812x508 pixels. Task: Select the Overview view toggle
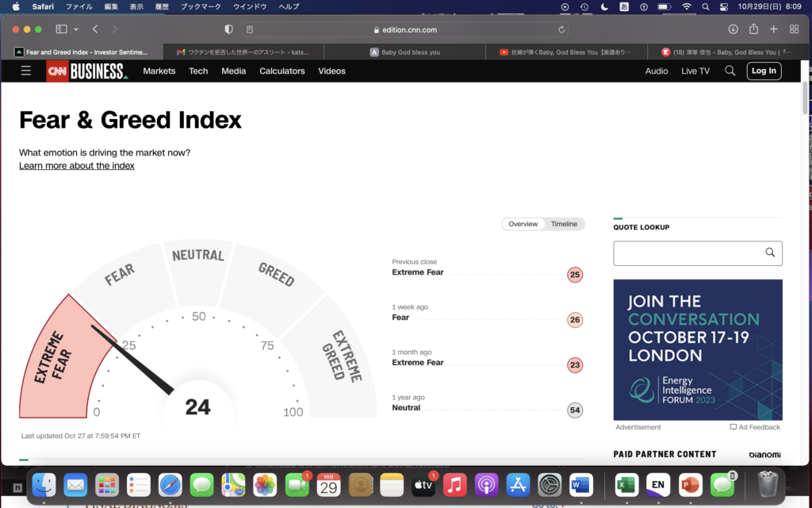point(523,224)
